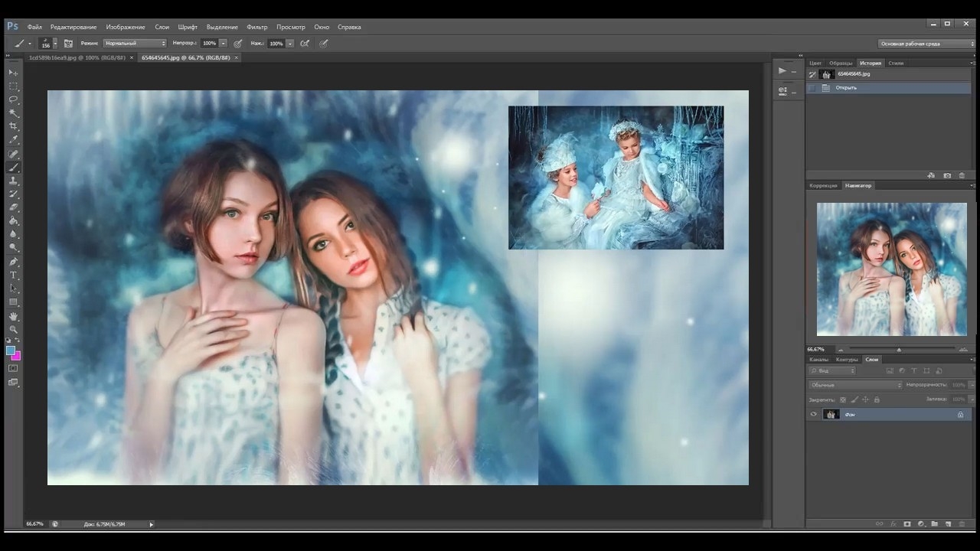Select the Pen tool
The width and height of the screenshot is (980, 551).
(x=14, y=262)
